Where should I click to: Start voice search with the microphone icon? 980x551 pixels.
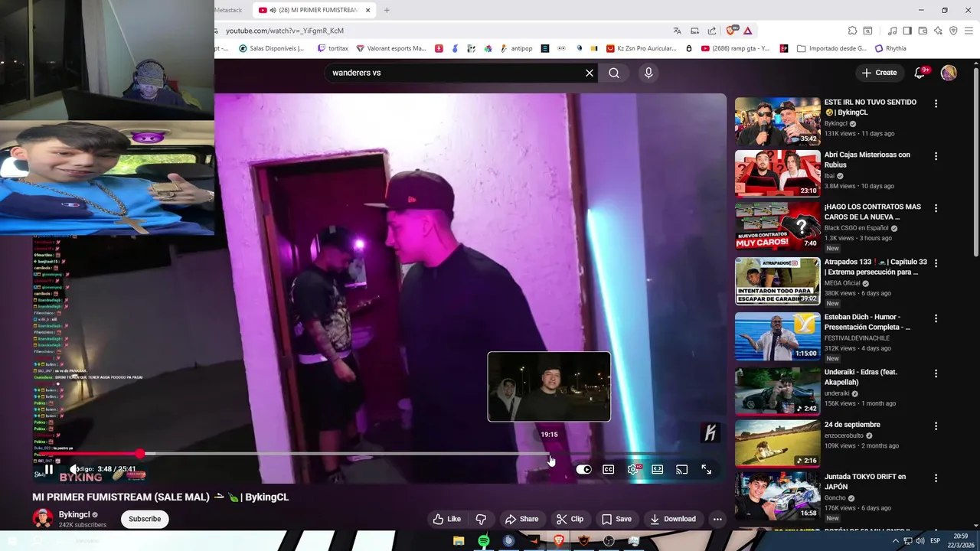click(x=648, y=73)
